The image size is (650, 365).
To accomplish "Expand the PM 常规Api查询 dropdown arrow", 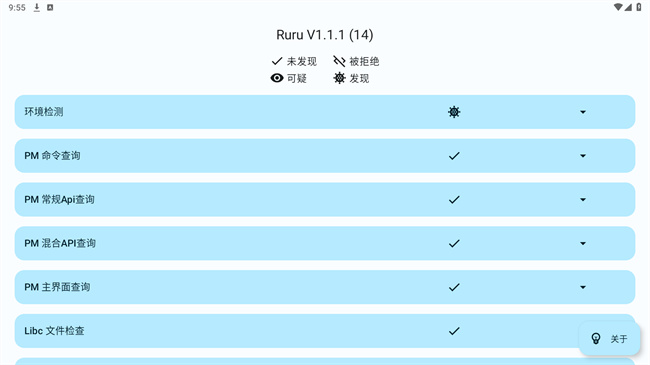I will pyautogui.click(x=583, y=200).
